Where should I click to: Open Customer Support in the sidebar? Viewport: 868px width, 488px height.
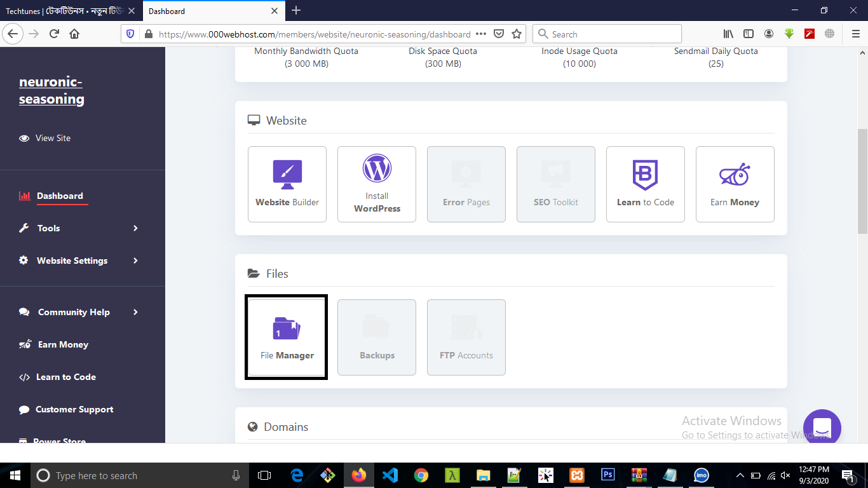coord(66,409)
